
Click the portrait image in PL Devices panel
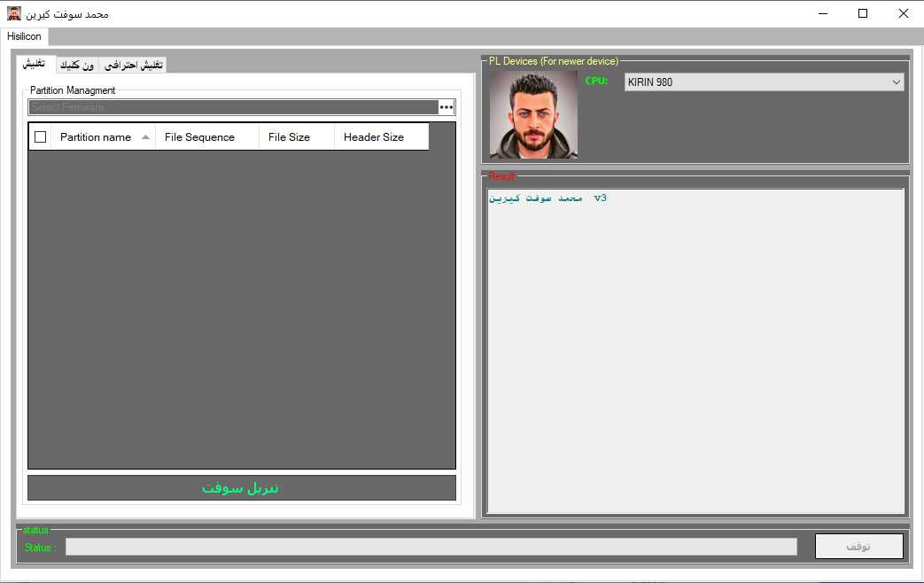tap(532, 113)
